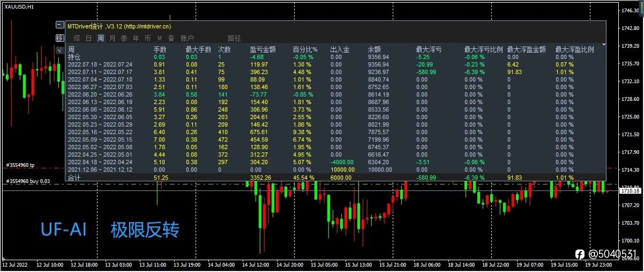Click the MTDriver统计 V3.12 title link

coord(119,25)
